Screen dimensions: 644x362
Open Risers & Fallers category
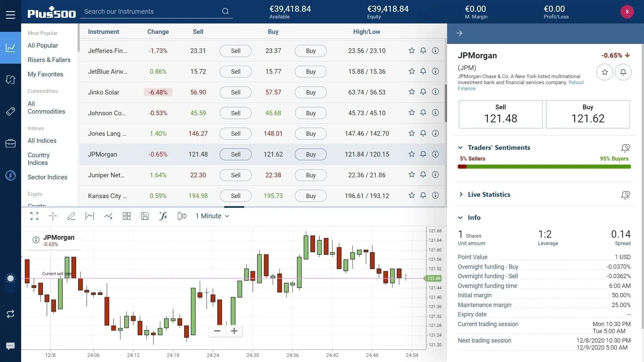49,60
